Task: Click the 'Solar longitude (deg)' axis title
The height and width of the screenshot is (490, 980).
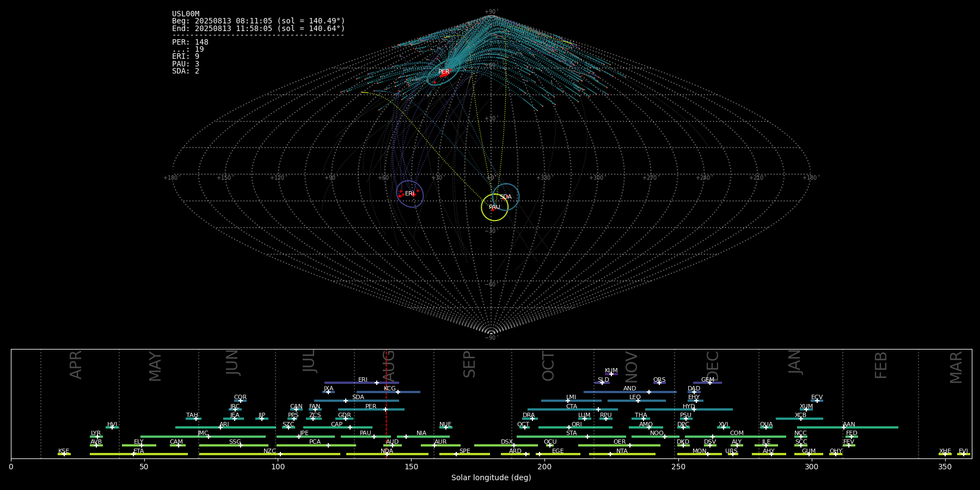Action: pos(491,477)
